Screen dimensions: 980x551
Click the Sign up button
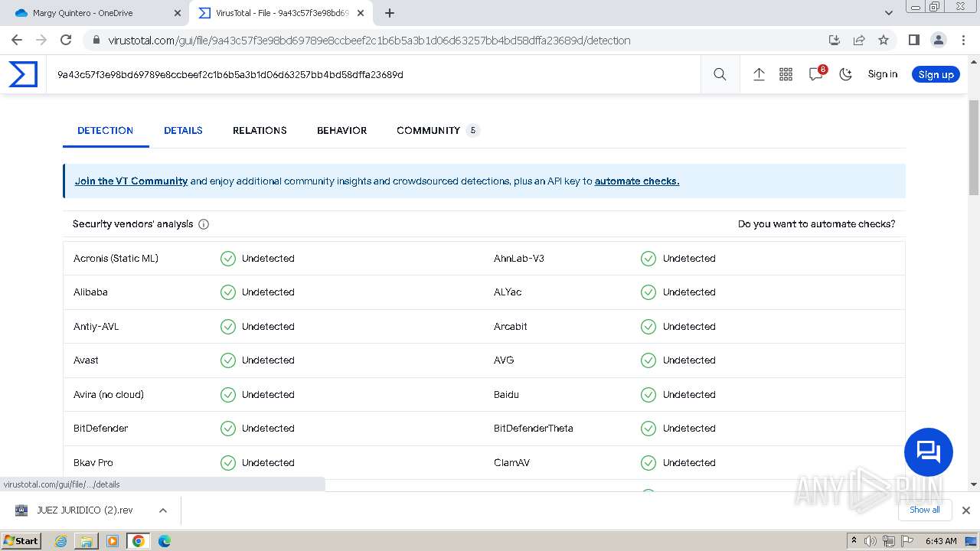[x=936, y=74]
